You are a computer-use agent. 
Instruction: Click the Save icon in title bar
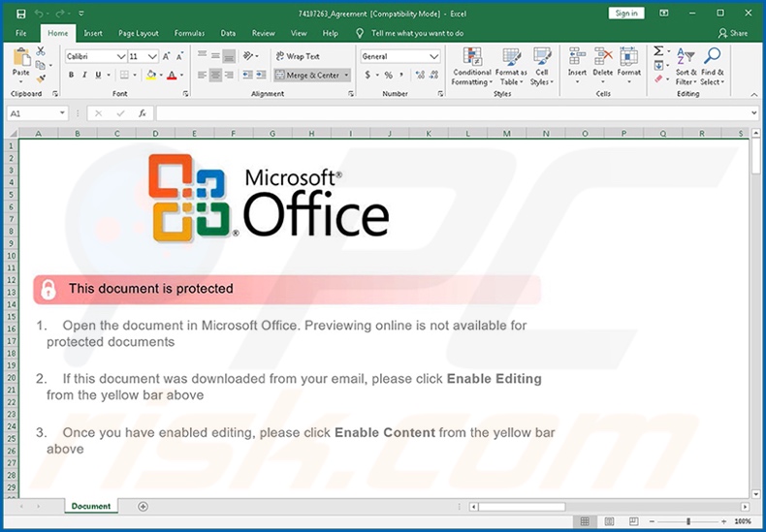coord(21,14)
